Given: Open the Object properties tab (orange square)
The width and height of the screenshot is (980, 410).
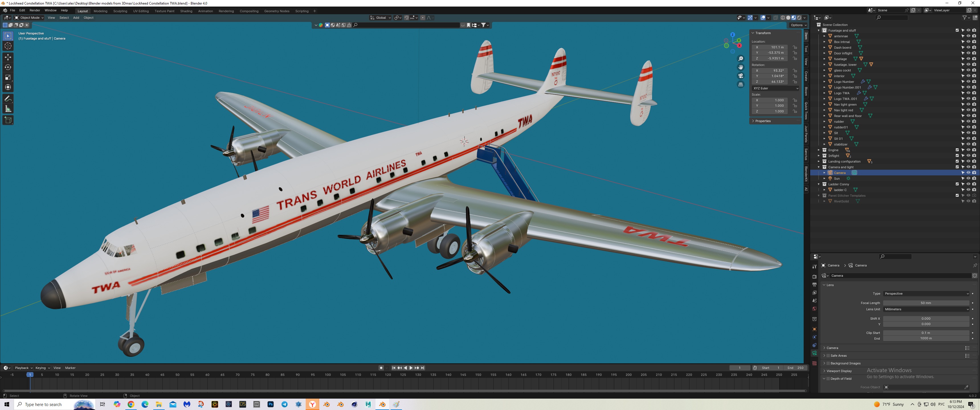Looking at the screenshot, I should tap(814, 329).
